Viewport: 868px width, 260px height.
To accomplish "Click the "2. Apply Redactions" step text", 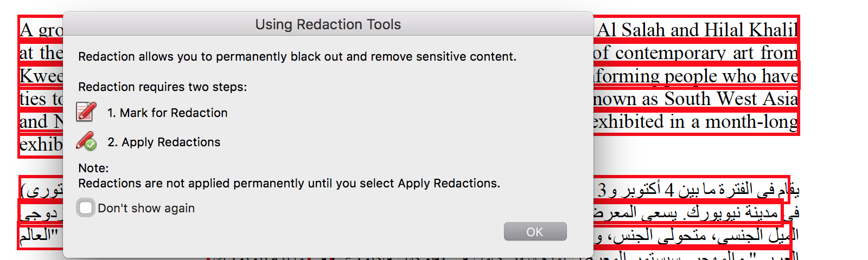I will [164, 142].
